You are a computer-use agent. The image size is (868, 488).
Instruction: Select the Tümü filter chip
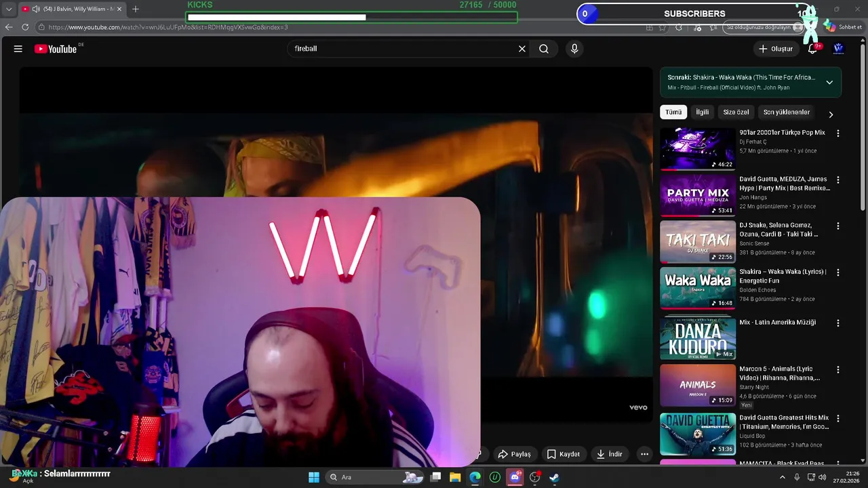coord(673,112)
